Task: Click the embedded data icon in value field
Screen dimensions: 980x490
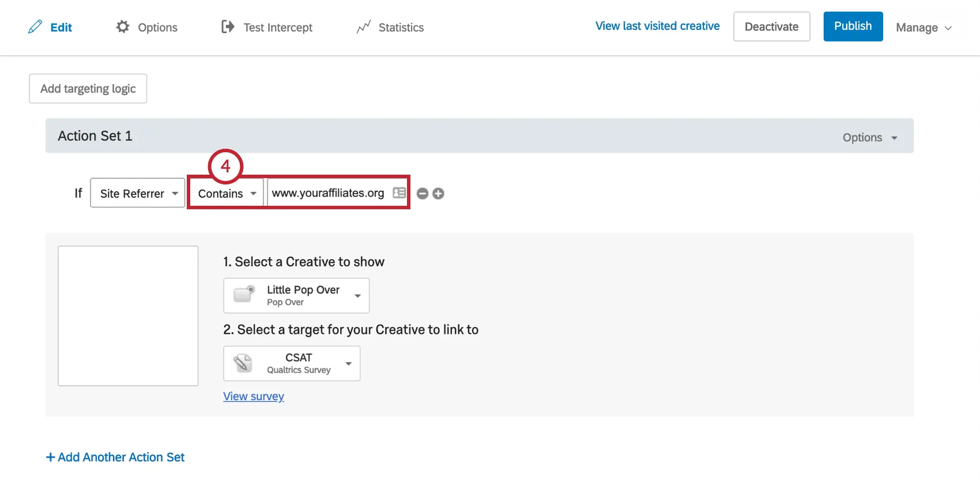Action: click(x=399, y=193)
